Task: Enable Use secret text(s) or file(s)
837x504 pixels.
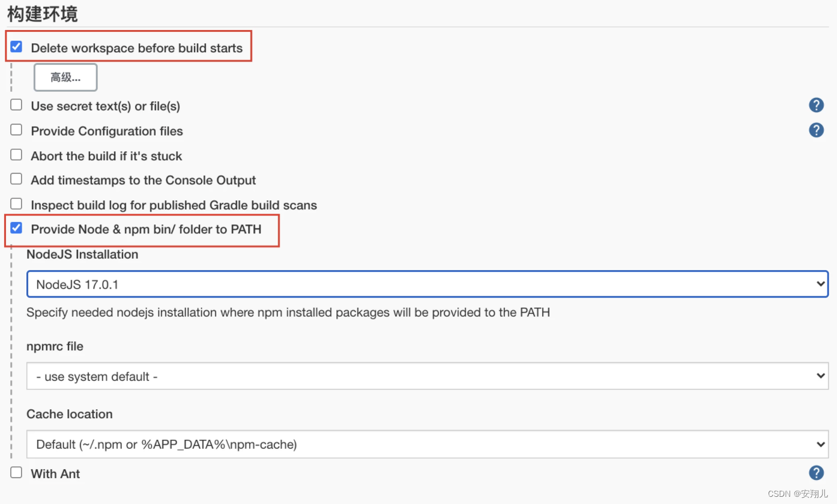Action: tap(17, 105)
